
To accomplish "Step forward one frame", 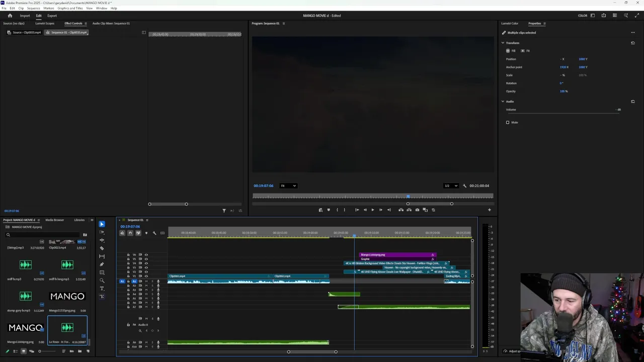I will tap(380, 210).
